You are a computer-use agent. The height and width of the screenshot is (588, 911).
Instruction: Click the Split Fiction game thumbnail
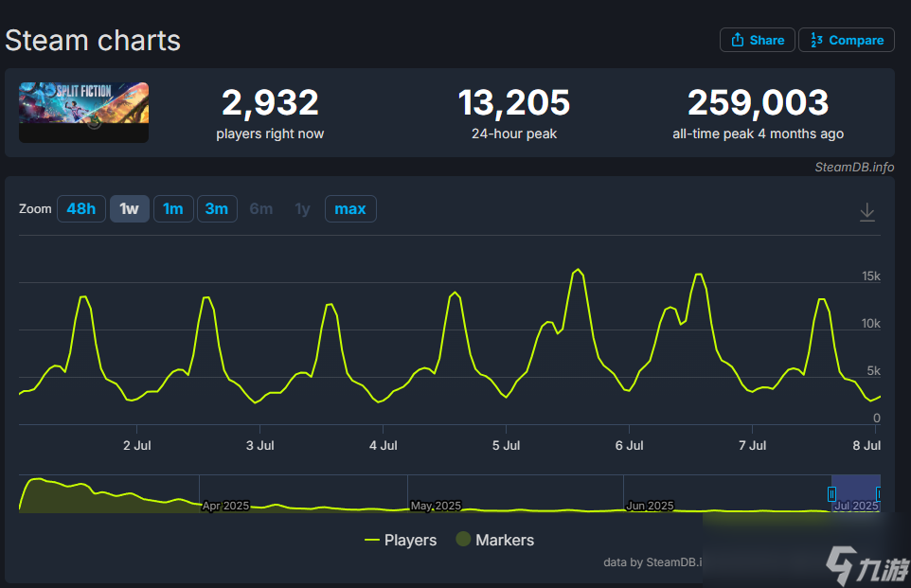point(83,112)
